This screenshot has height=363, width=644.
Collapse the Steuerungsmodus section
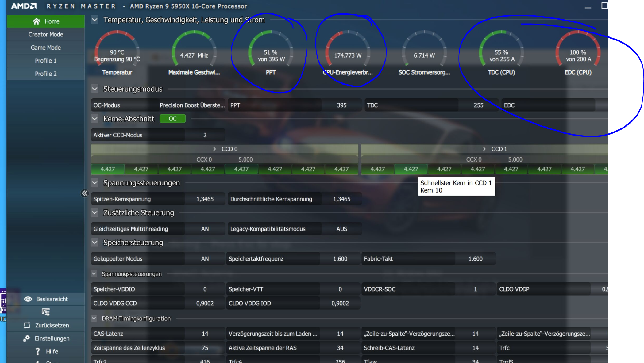point(95,89)
